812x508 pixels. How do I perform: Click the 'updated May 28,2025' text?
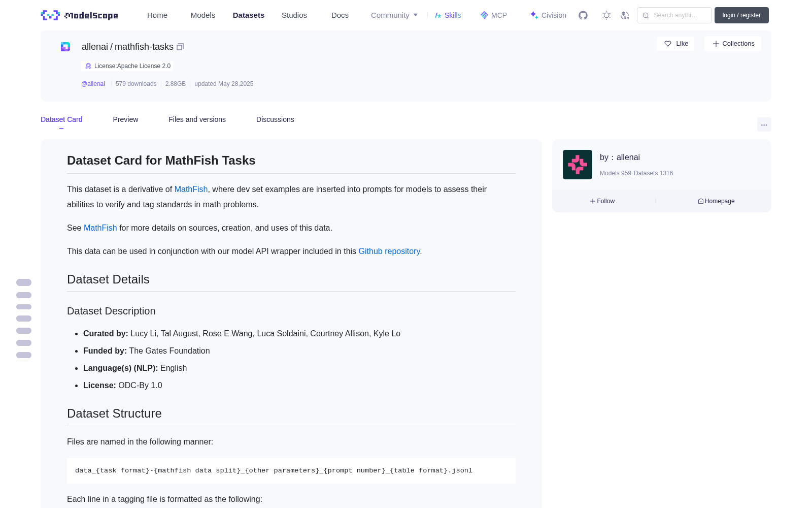[224, 84]
